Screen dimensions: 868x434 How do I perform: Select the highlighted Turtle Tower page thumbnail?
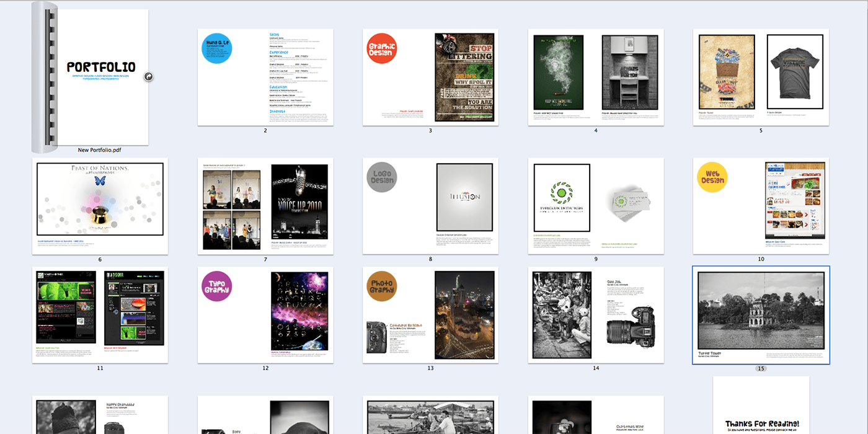tap(761, 315)
